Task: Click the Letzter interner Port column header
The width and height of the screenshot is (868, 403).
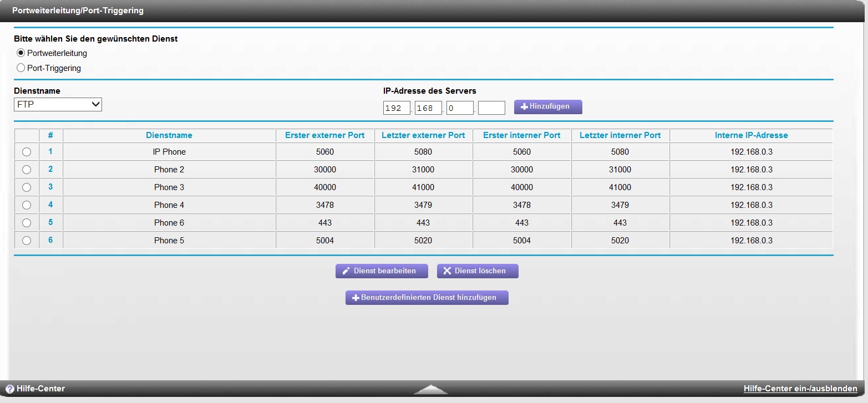Action: coord(620,135)
